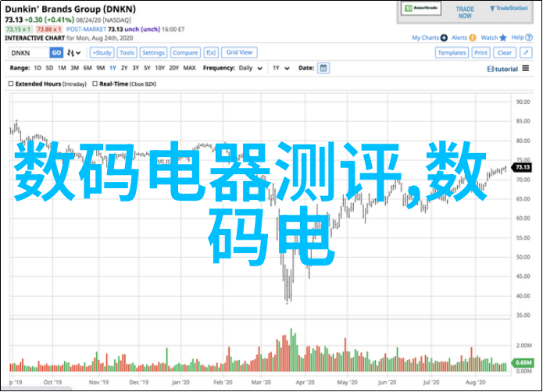The height and width of the screenshot is (392, 543).
Task: Click the Help question mark icon
Action: tap(529, 37)
